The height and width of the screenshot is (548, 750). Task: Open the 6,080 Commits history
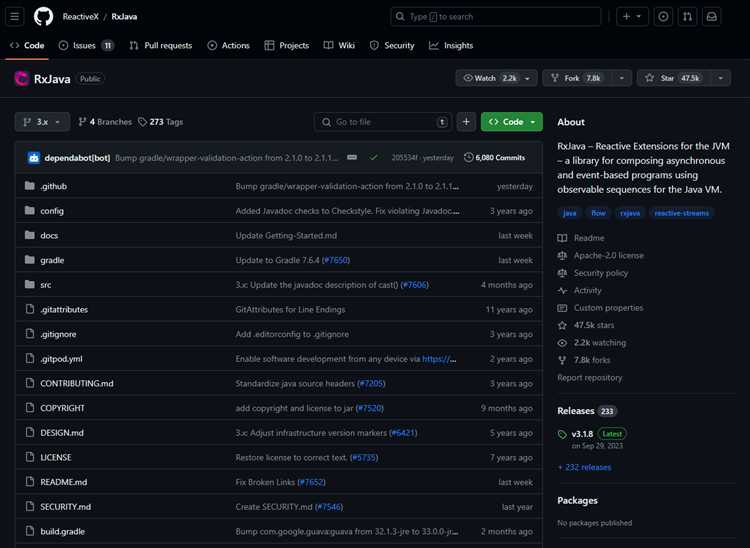495,157
